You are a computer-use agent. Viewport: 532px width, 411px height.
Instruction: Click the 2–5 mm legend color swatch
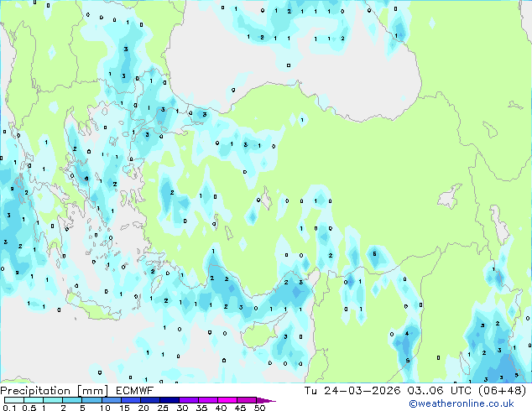[72, 400]
